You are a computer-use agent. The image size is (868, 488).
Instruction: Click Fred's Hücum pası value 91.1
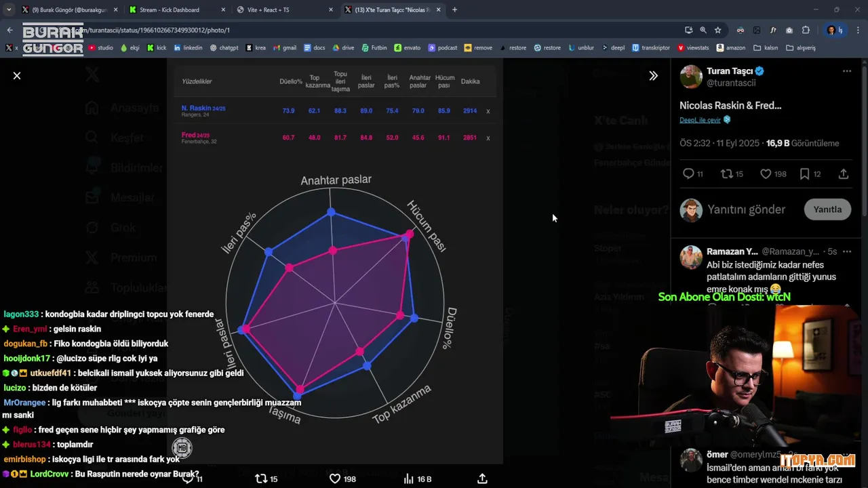(x=443, y=138)
